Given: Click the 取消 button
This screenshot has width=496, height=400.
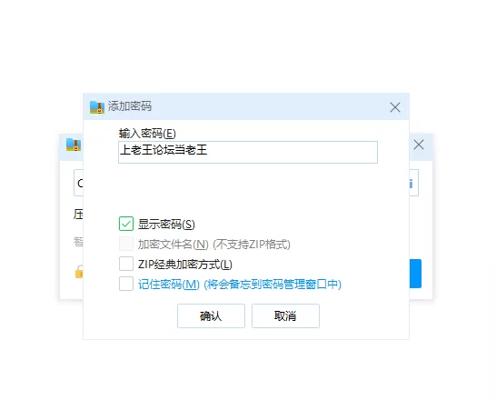Looking at the screenshot, I should click(285, 316).
